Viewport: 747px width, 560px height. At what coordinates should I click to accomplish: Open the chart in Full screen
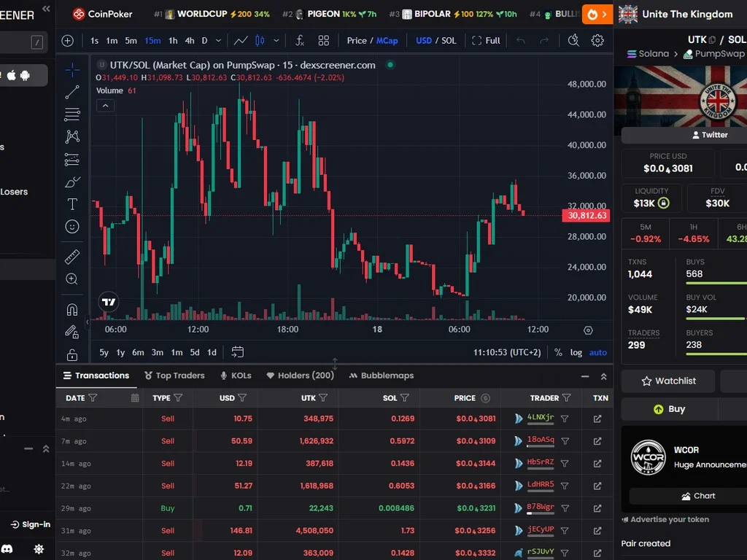tap(486, 41)
